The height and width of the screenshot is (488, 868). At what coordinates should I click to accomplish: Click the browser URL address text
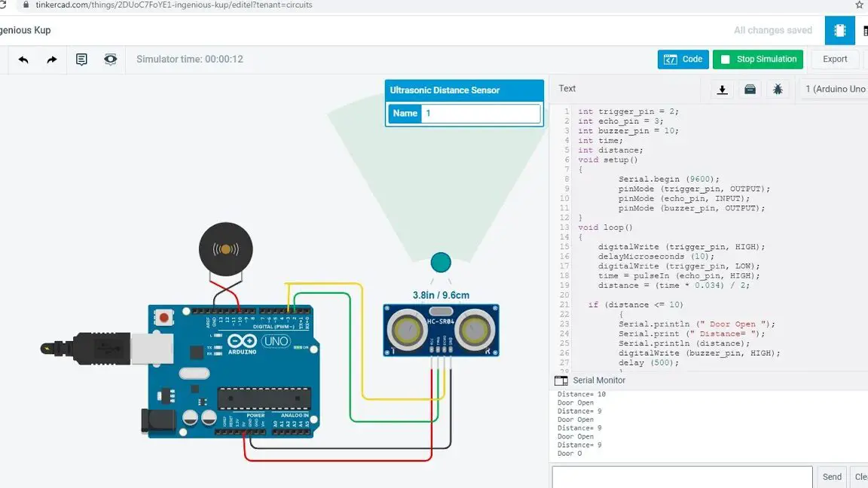174,5
